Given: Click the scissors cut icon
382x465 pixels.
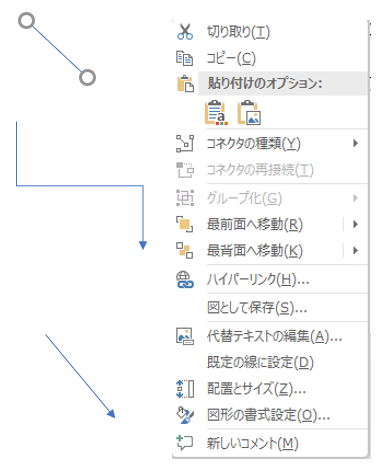Looking at the screenshot, I should [x=185, y=32].
